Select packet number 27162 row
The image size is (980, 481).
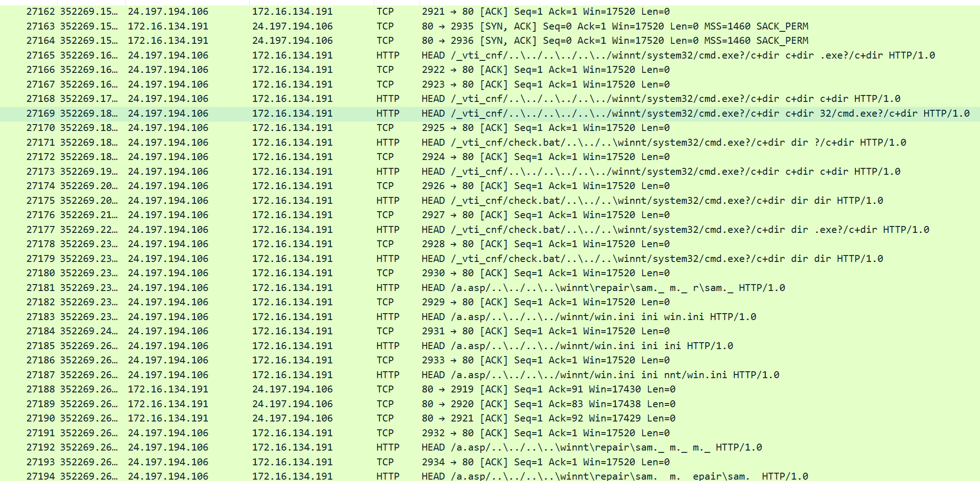click(x=490, y=12)
